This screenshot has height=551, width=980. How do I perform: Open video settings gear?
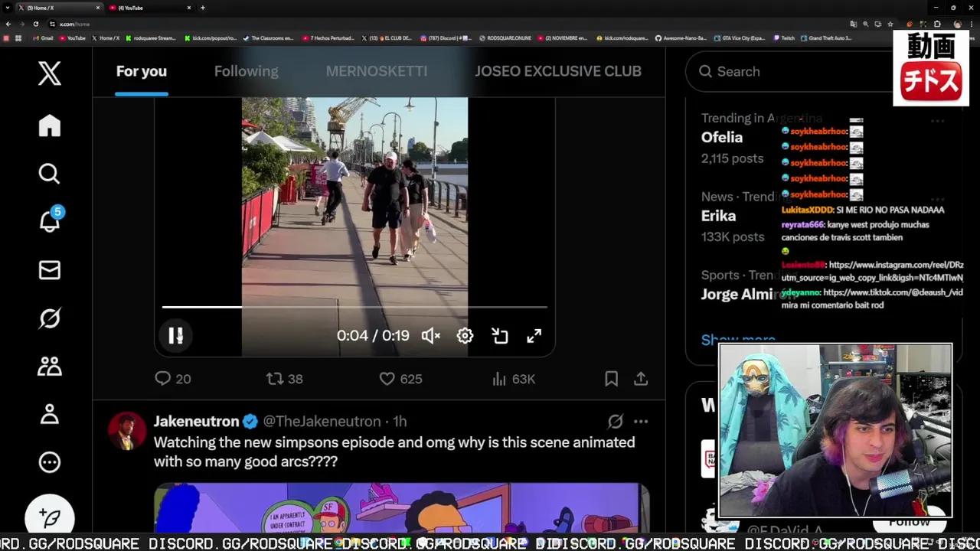(x=465, y=336)
